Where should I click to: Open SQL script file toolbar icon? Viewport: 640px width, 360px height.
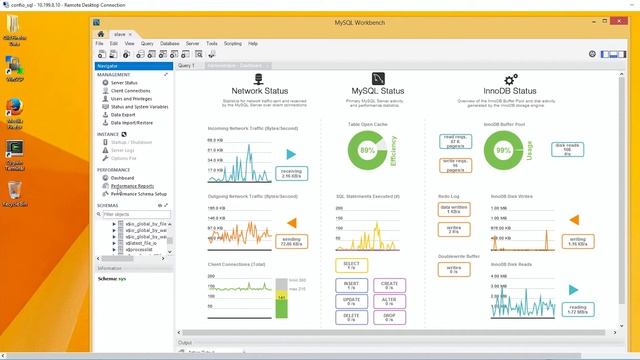click(113, 54)
